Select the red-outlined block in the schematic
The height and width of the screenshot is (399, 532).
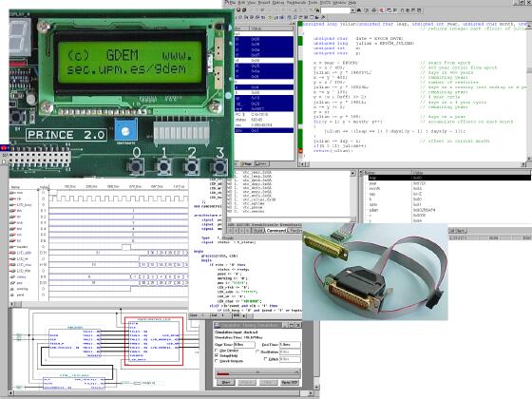[154, 341]
